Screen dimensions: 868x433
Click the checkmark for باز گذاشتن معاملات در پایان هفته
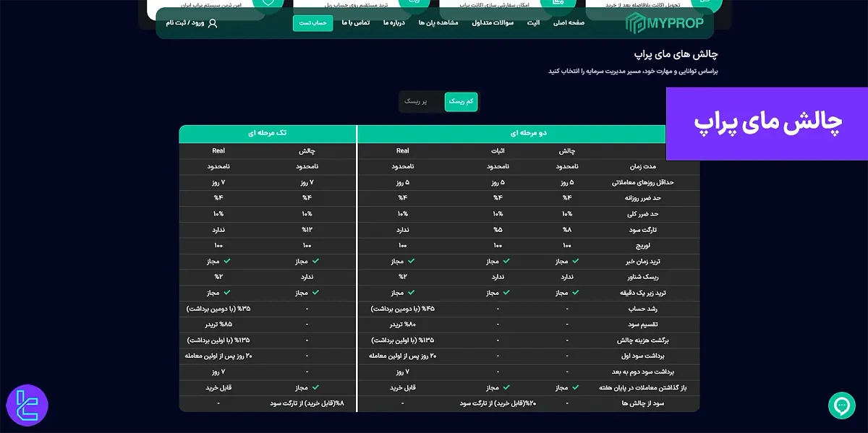(574, 387)
